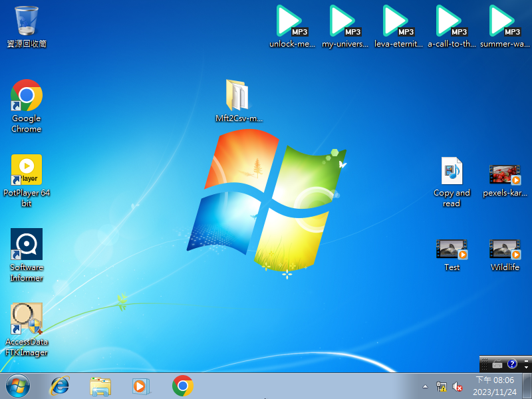Minimize the language bar
This screenshot has height=399, width=532.
526,360
